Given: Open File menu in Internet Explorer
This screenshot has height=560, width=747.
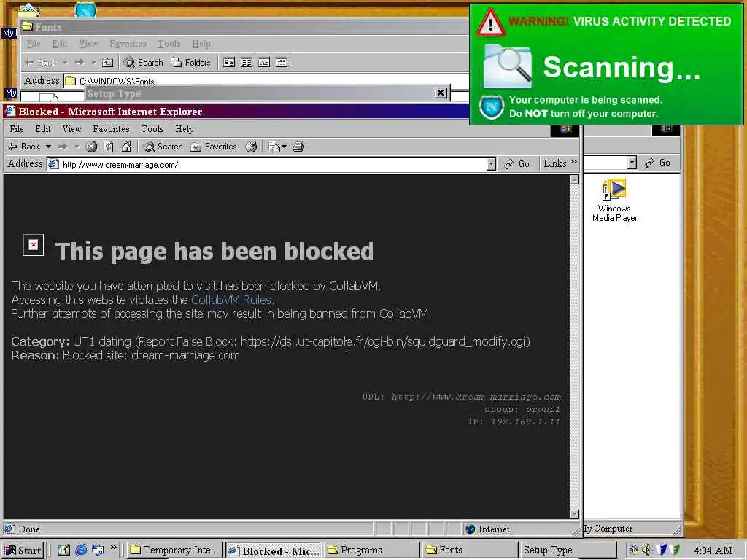Looking at the screenshot, I should coord(17,129).
